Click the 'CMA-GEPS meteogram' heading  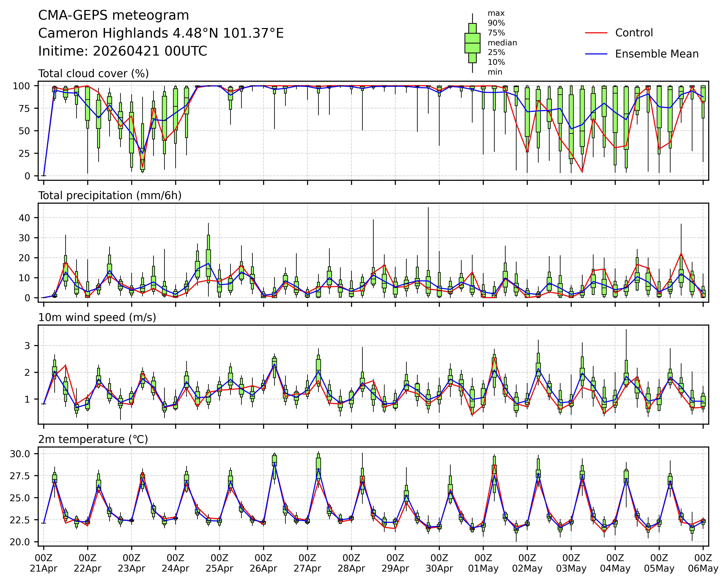point(114,16)
